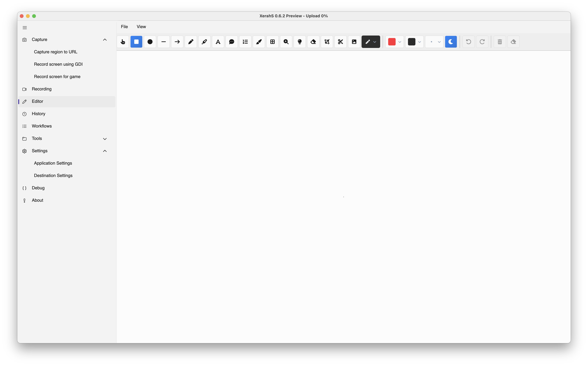The image size is (588, 366).
Task: Click the numbered step list tool
Action: tap(245, 42)
